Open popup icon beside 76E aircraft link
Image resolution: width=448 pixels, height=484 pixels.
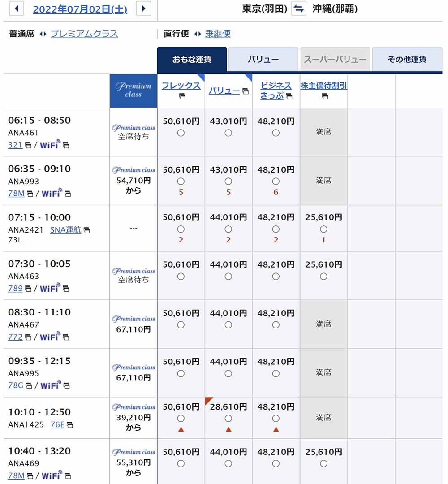click(x=70, y=425)
